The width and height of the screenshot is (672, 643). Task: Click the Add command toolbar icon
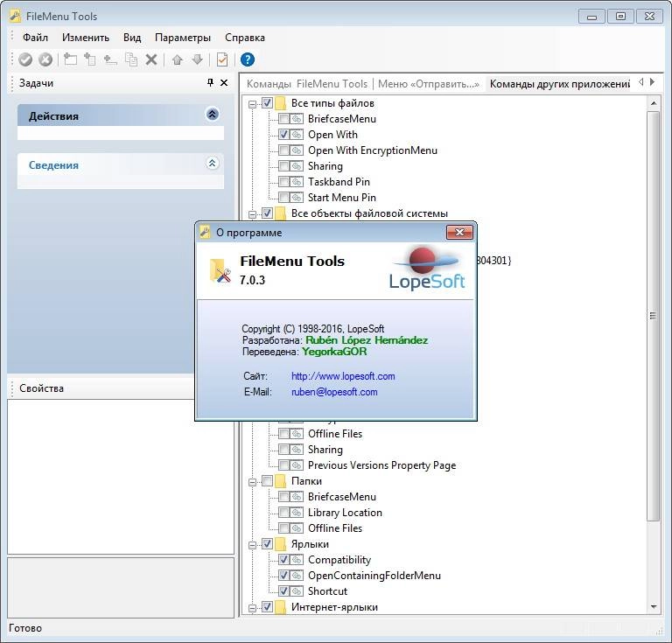pyautogui.click(x=90, y=59)
